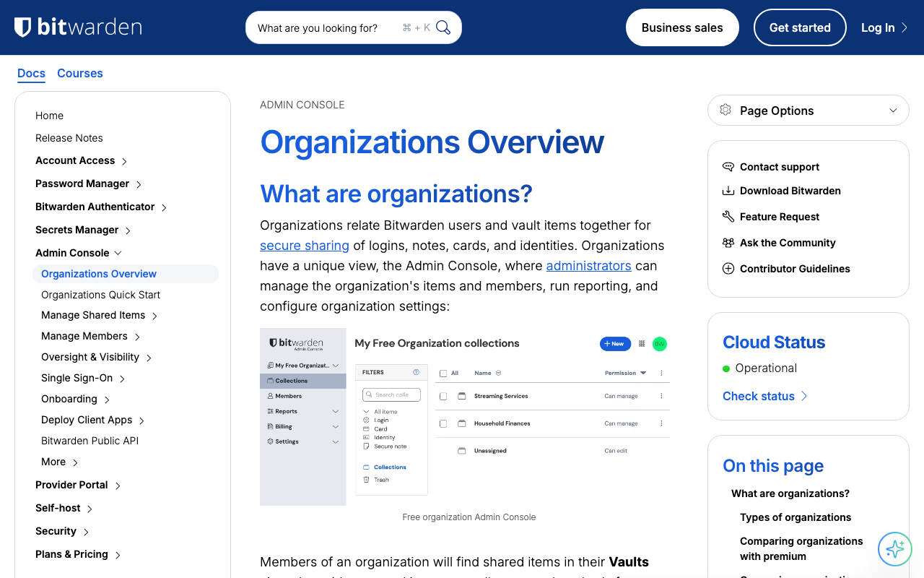
Task: Expand the Provider Portal section
Action: (118, 486)
